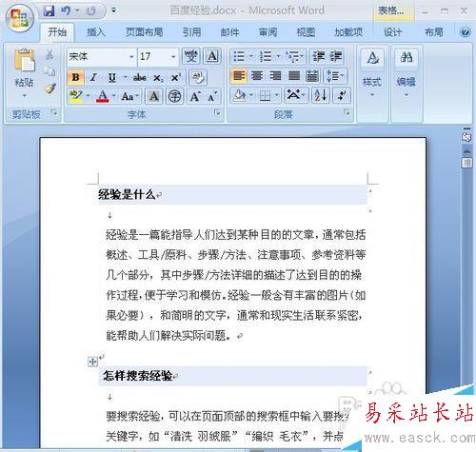This screenshot has height=452, width=476.
Task: Open Word help with the question mark icon
Action: 465,32
